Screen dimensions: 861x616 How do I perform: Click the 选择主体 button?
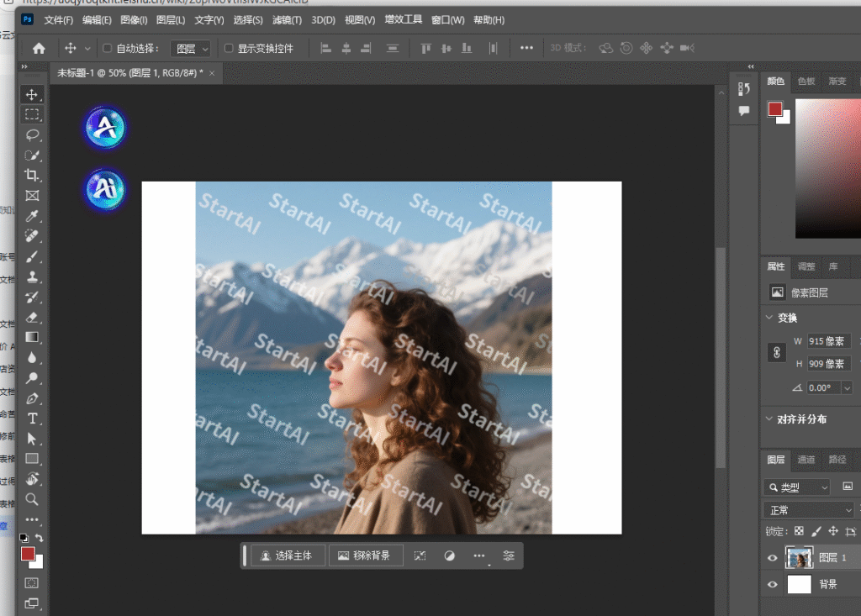[x=287, y=555]
